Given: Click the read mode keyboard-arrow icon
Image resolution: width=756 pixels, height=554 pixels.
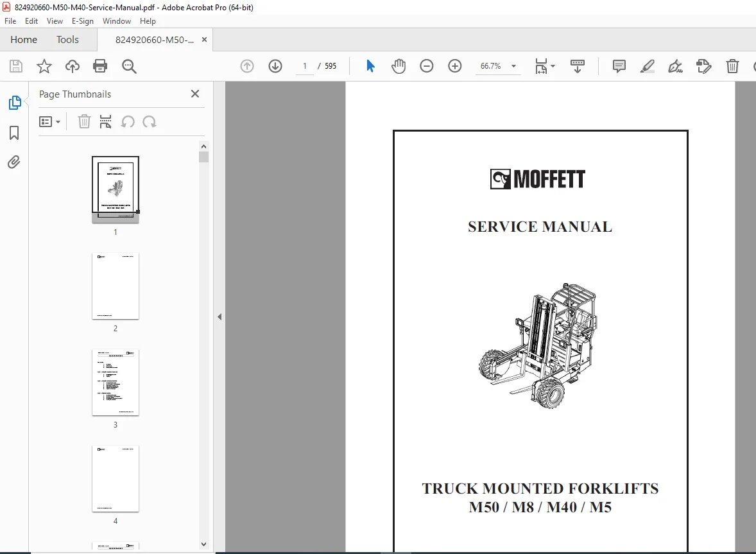Looking at the screenshot, I should coord(577,66).
